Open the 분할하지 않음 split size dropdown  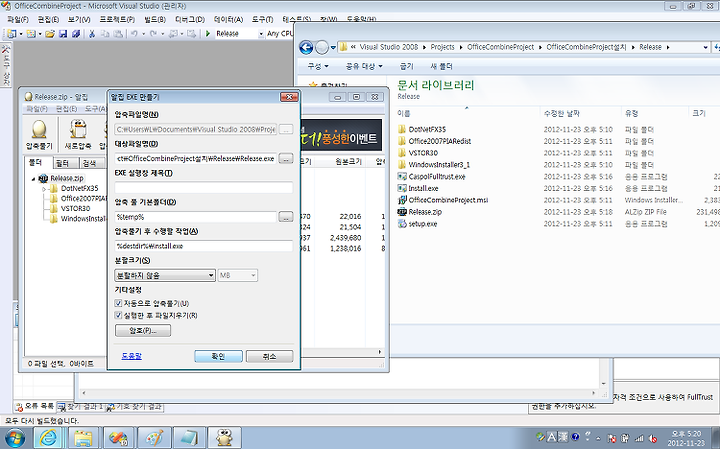[165, 275]
